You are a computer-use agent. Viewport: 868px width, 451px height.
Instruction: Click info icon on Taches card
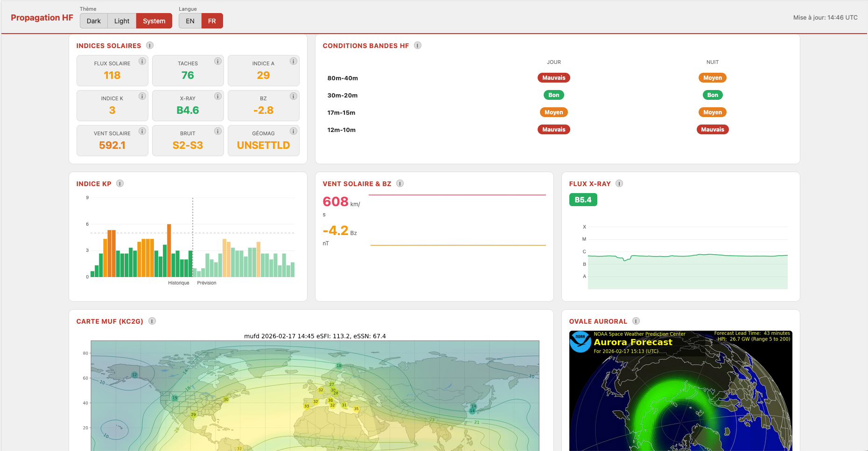pyautogui.click(x=218, y=61)
